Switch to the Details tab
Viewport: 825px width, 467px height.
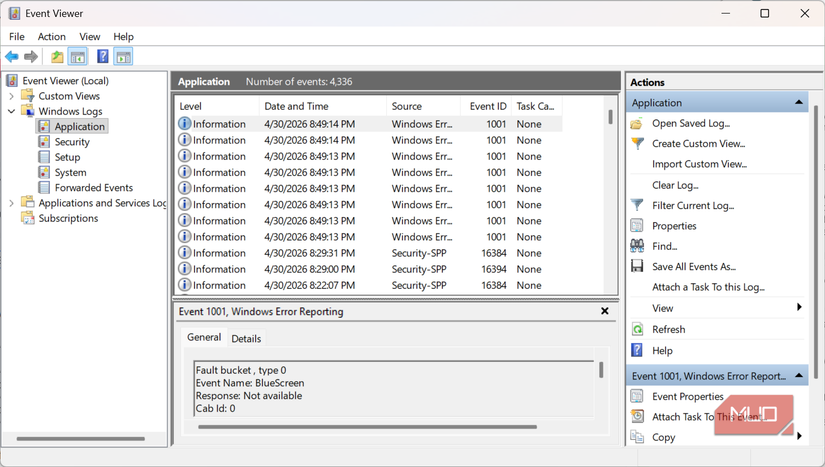pyautogui.click(x=246, y=339)
